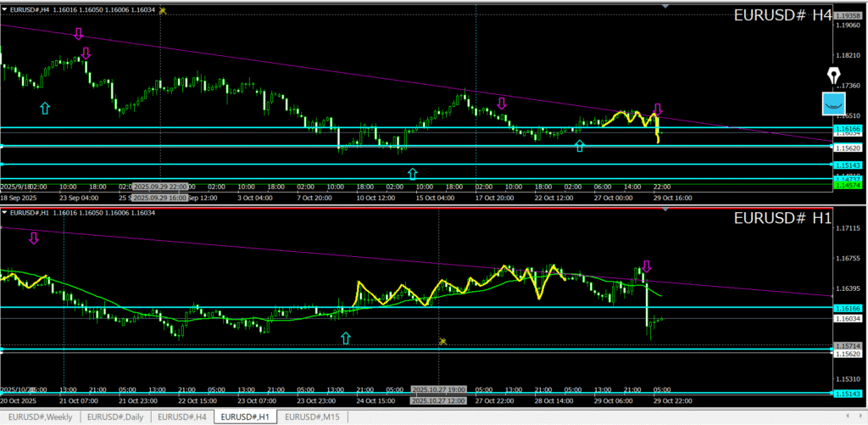
Task: Switch to the EURUSD#,Weekly tab
Action: 42,417
